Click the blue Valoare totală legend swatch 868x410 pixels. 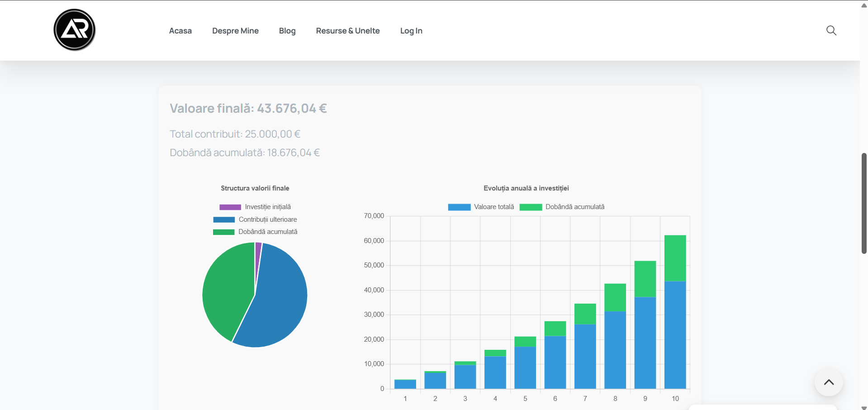459,207
